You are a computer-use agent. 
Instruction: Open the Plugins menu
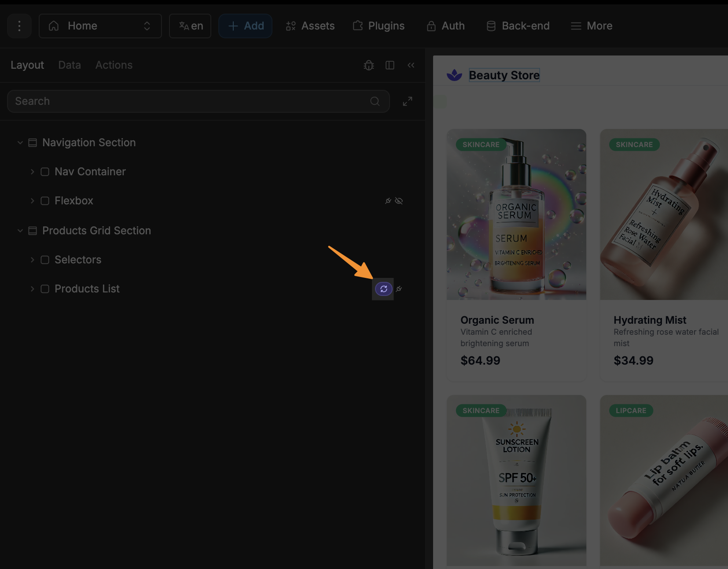[379, 26]
